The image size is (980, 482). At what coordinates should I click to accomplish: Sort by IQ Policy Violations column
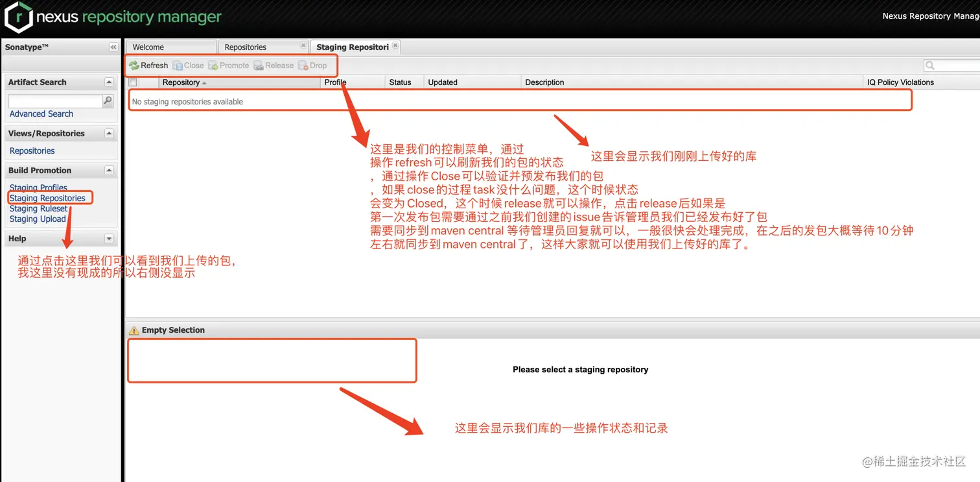(922, 82)
